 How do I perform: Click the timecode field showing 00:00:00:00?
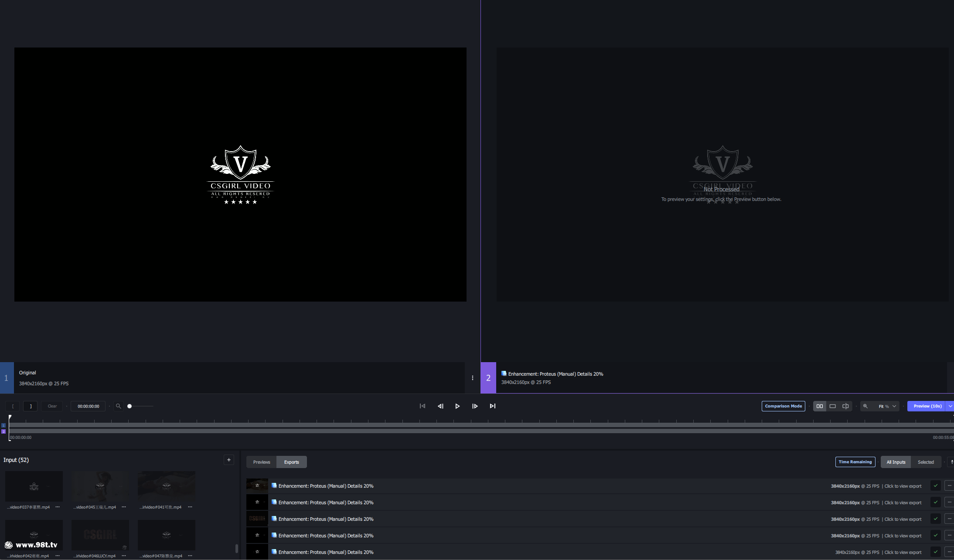point(89,406)
